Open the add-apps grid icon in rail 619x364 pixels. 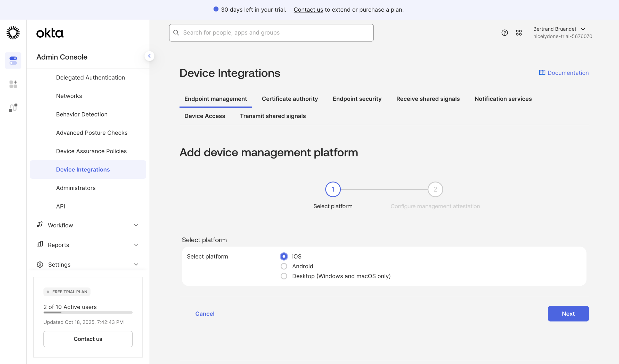point(13,84)
